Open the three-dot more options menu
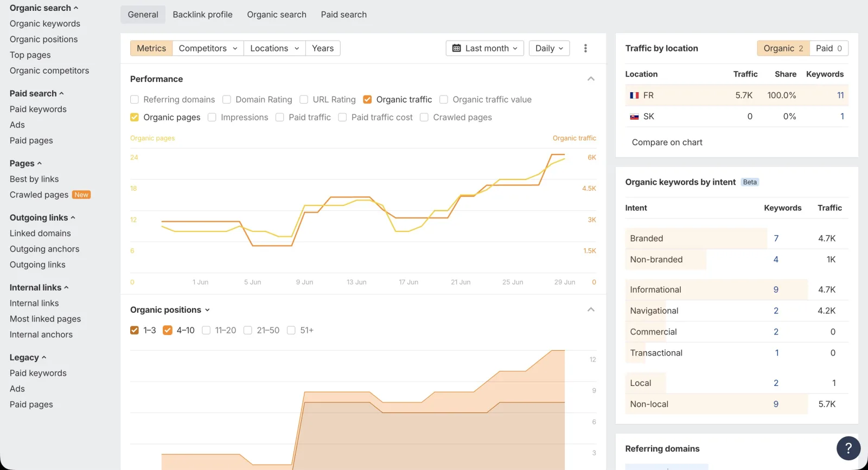The width and height of the screenshot is (868, 470). tap(585, 48)
